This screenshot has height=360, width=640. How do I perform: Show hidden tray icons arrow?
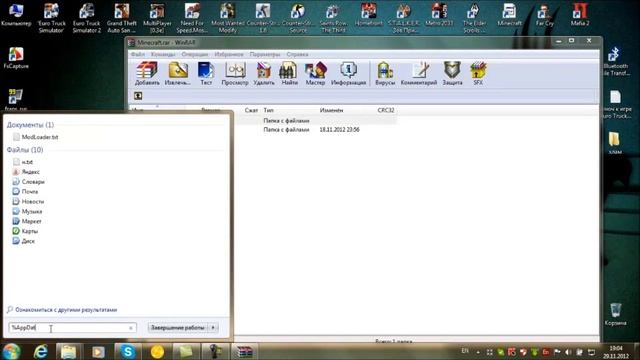click(478, 352)
